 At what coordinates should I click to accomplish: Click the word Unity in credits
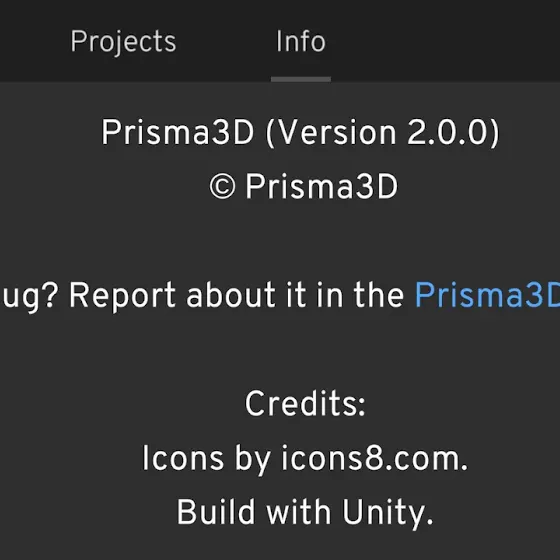click(x=388, y=513)
